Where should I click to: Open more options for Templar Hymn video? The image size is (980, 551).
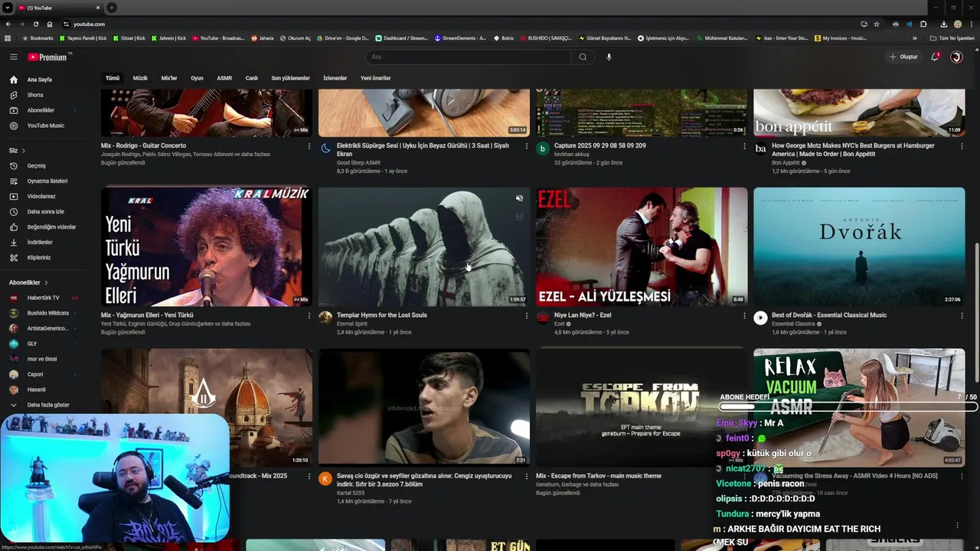[526, 315]
